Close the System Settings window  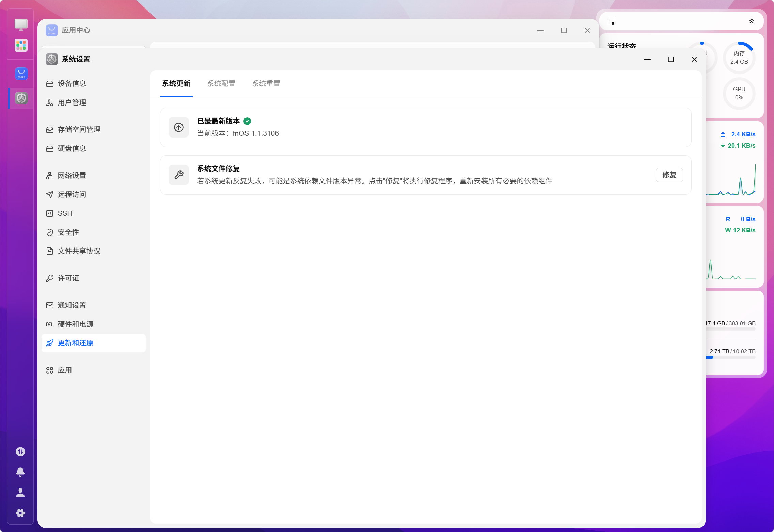(x=694, y=59)
